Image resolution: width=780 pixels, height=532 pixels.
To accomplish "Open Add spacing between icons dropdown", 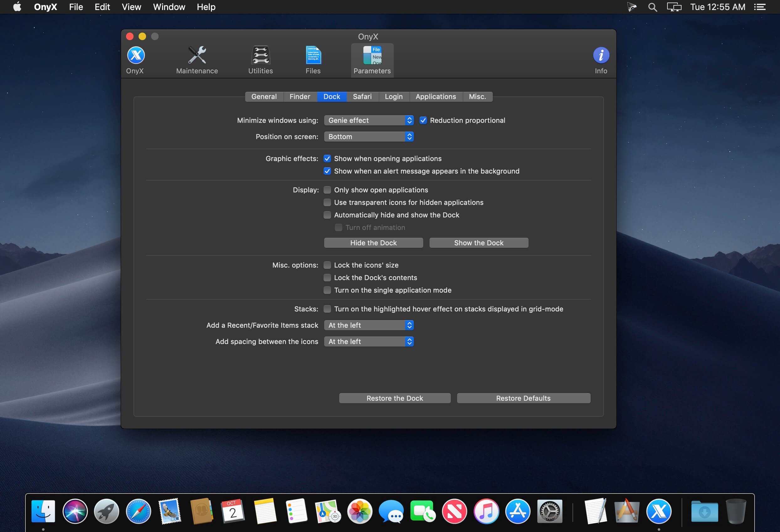I will (x=368, y=342).
